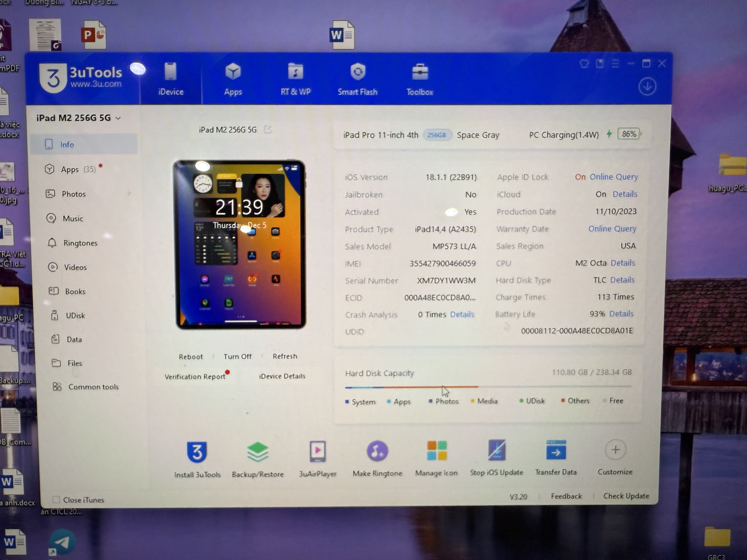Expand the Photos sidebar arrow

tap(129, 193)
